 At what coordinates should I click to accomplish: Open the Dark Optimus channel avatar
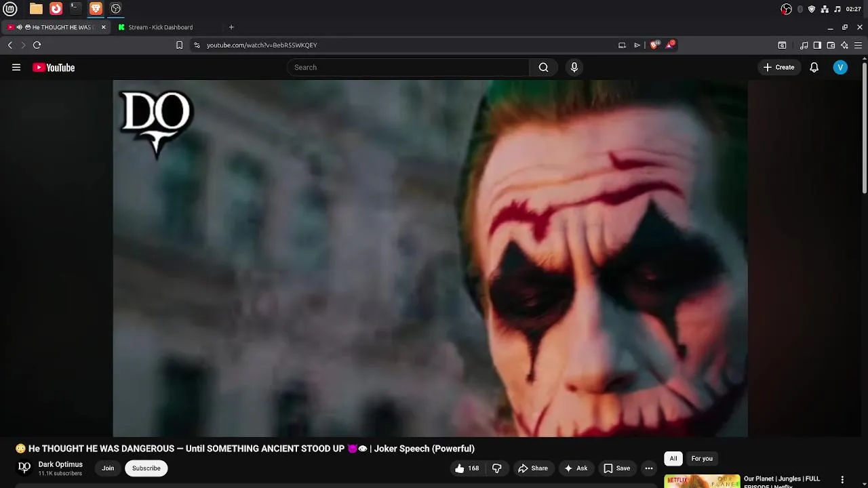pyautogui.click(x=24, y=468)
